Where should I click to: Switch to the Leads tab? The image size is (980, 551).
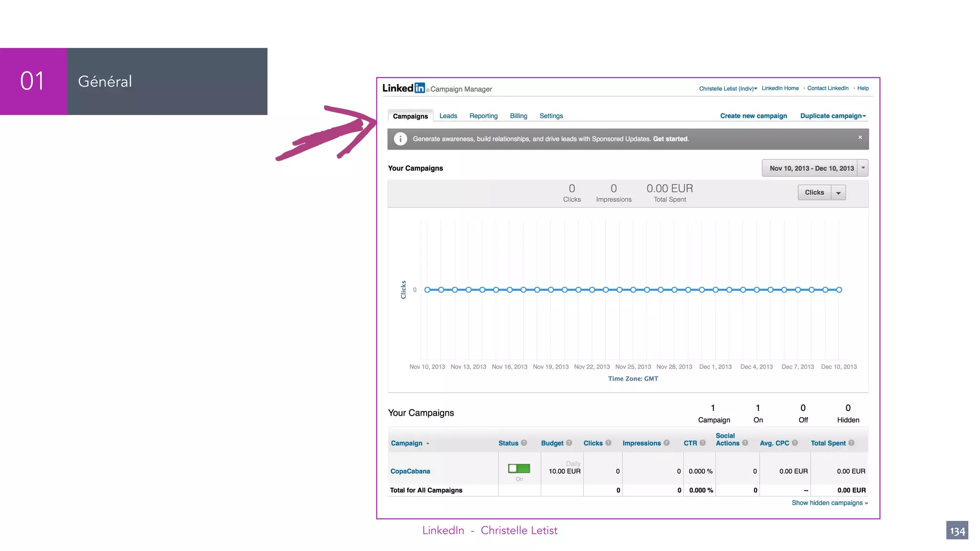point(448,116)
